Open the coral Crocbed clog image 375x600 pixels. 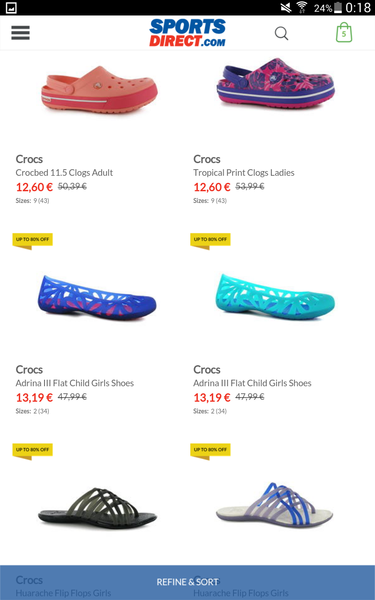coord(99,90)
